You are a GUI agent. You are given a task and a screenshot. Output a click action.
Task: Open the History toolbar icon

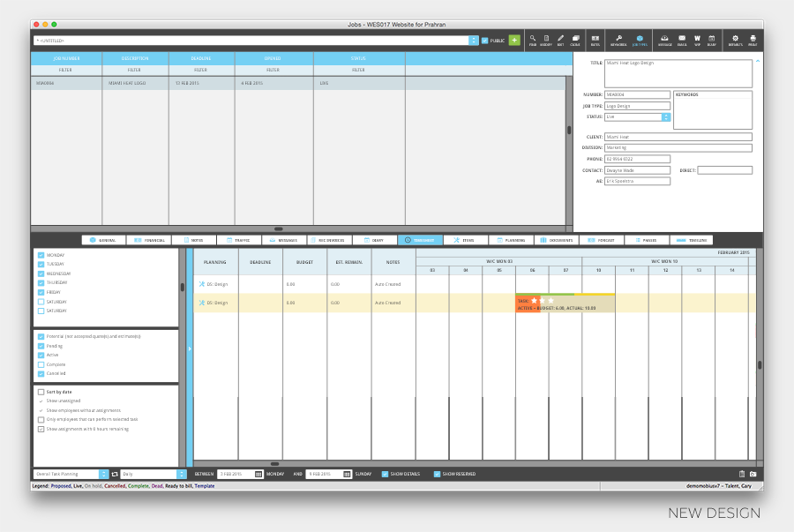tap(546, 40)
